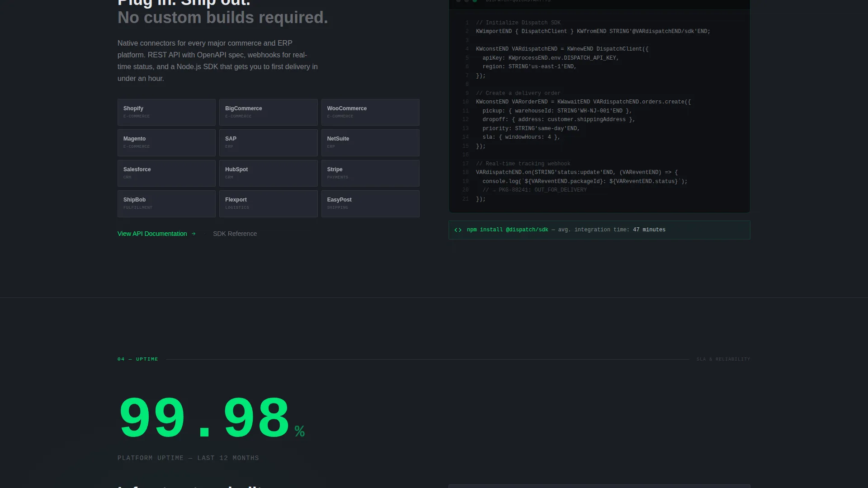
Task: Click the dropoff address code line
Action: (x=559, y=119)
